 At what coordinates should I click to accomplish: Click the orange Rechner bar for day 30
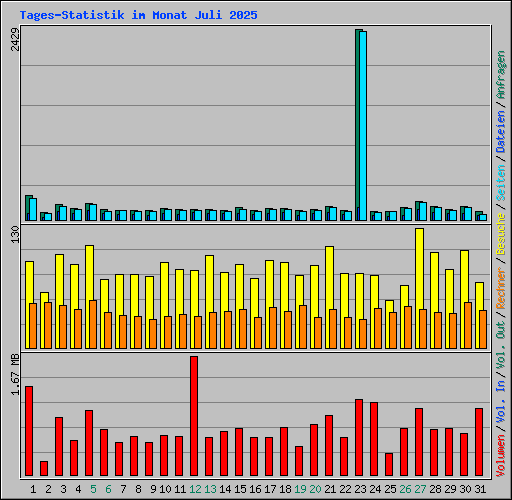click(x=468, y=325)
